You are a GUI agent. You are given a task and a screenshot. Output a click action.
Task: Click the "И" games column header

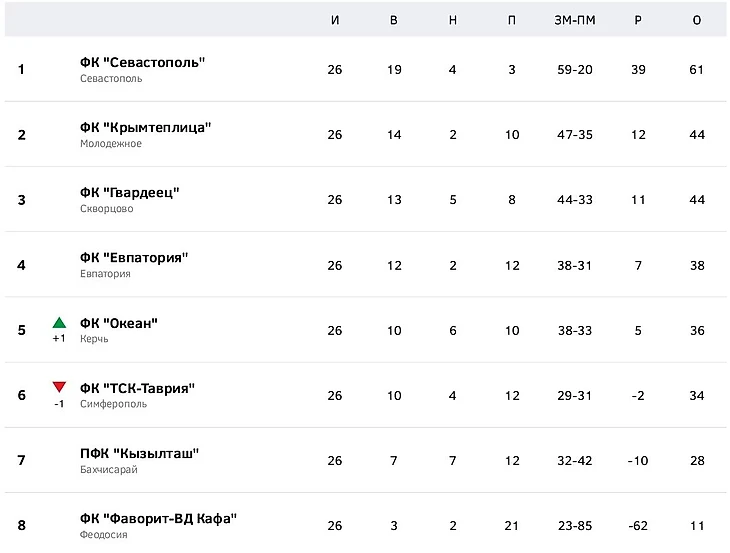(x=335, y=20)
